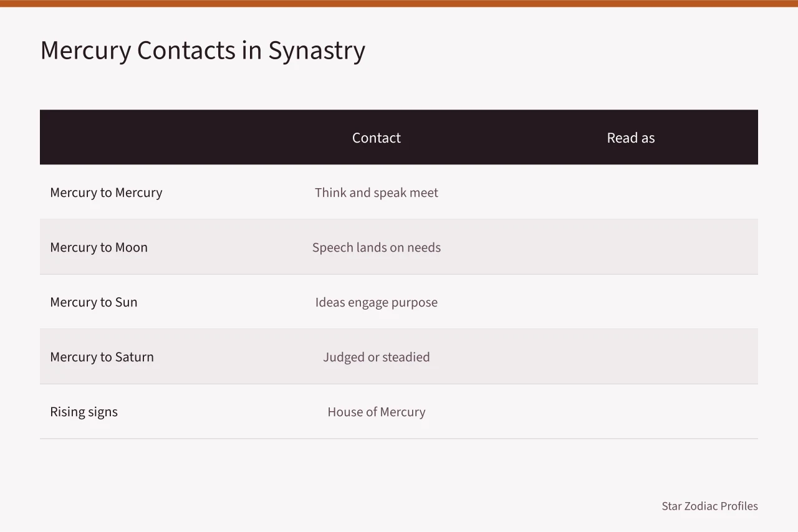The image size is (798, 532).
Task: Click the 'Star Zodiac Profiles' footer text
Action: (x=709, y=506)
